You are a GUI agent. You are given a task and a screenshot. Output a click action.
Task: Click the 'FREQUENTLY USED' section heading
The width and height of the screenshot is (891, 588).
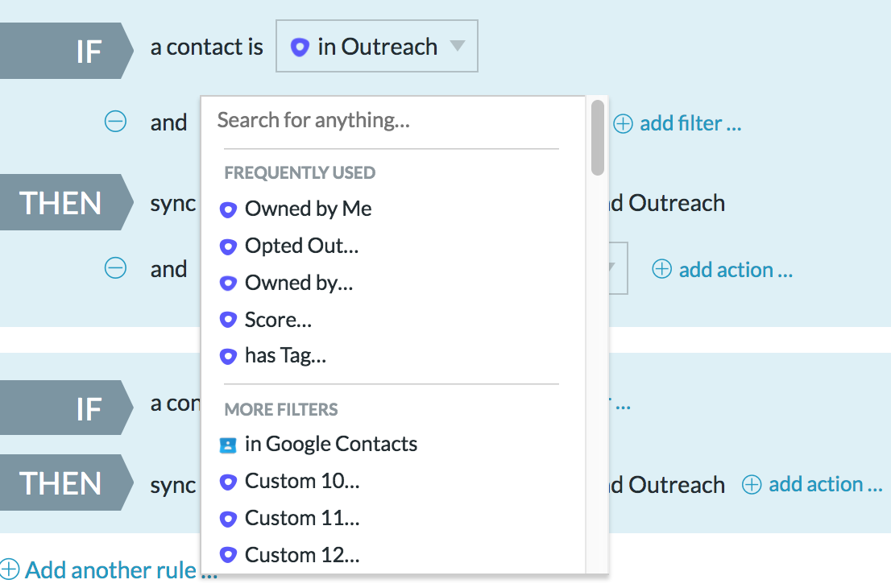[x=300, y=172]
